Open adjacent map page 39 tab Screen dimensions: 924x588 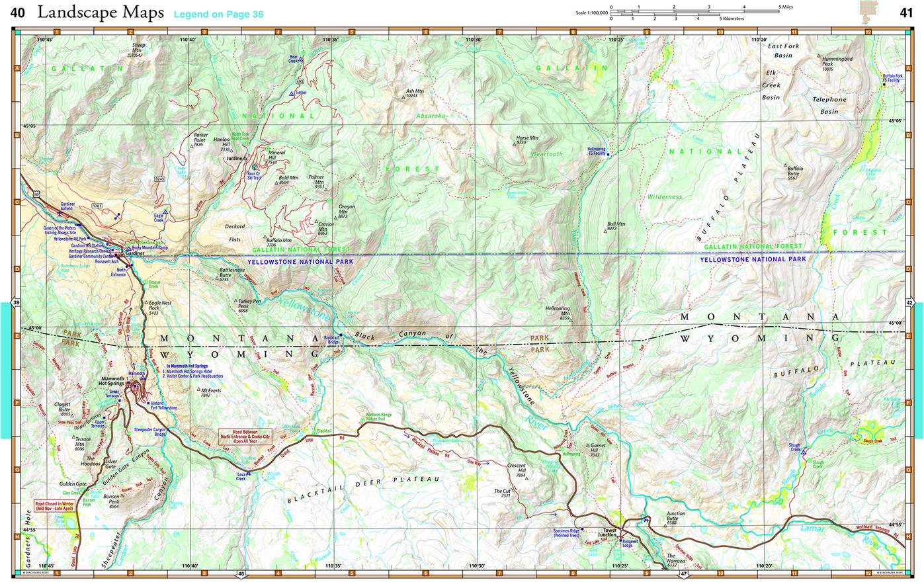[x=17, y=303]
